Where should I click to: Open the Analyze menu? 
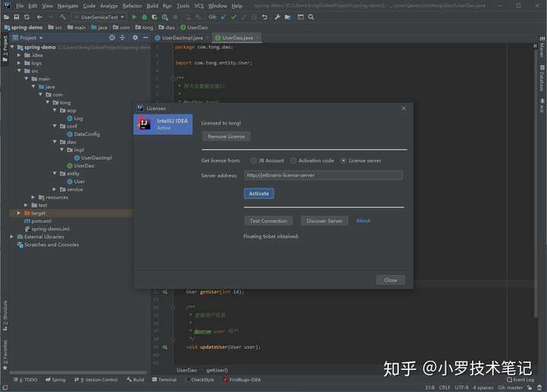tap(109, 6)
